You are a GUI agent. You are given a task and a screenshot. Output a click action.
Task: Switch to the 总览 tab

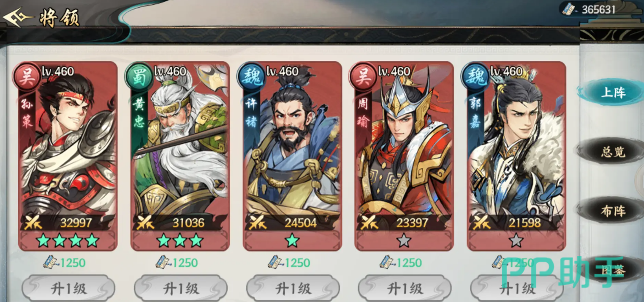[612, 151]
